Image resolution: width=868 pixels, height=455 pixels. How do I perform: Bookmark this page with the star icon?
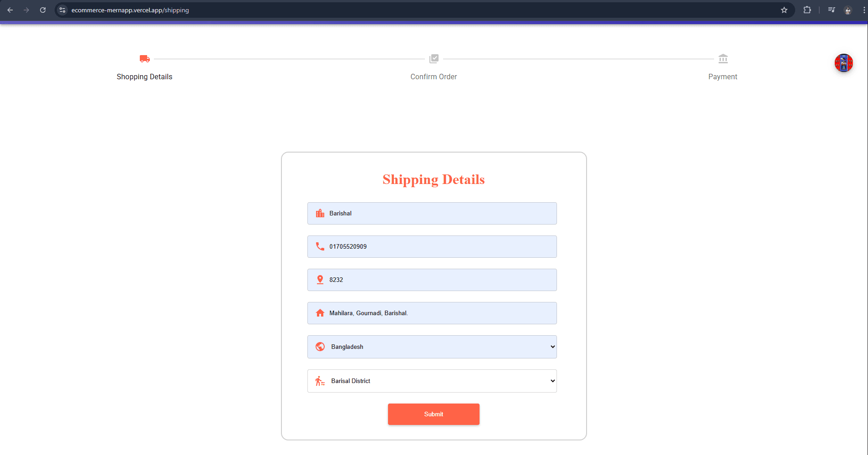coord(784,10)
